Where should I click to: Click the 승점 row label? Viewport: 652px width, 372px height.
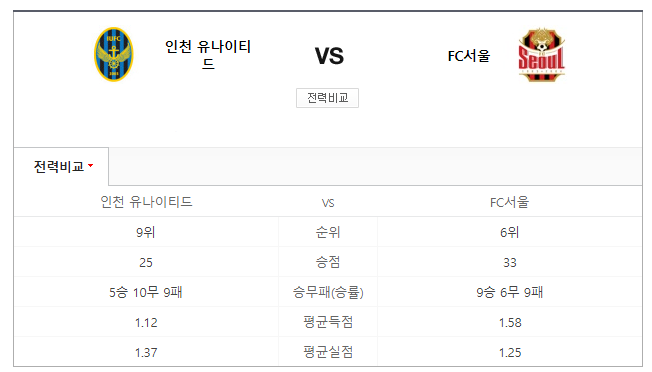[x=328, y=262]
